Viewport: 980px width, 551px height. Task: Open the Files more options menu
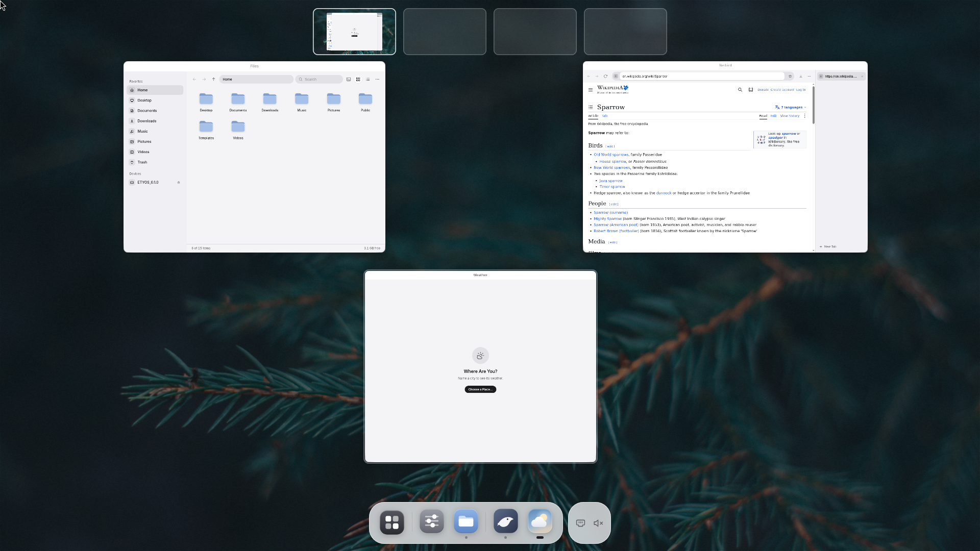click(377, 79)
